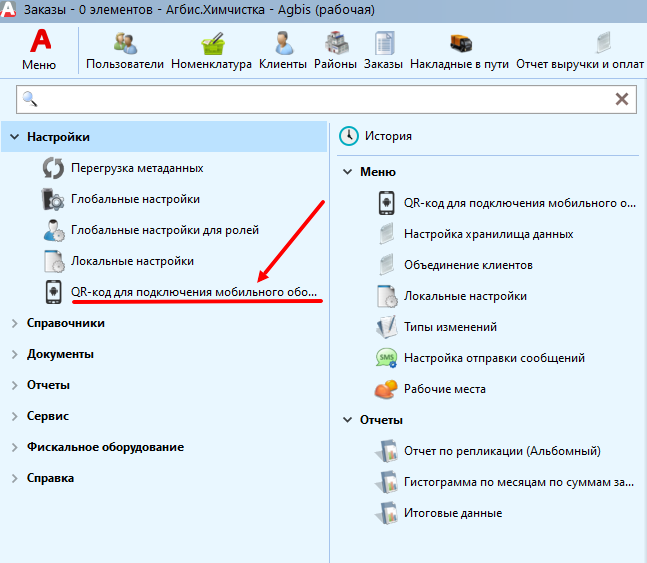This screenshot has width=647, height=563.
Task: Click the Перегрузка метаданных refresh icon
Action: [x=53, y=168]
